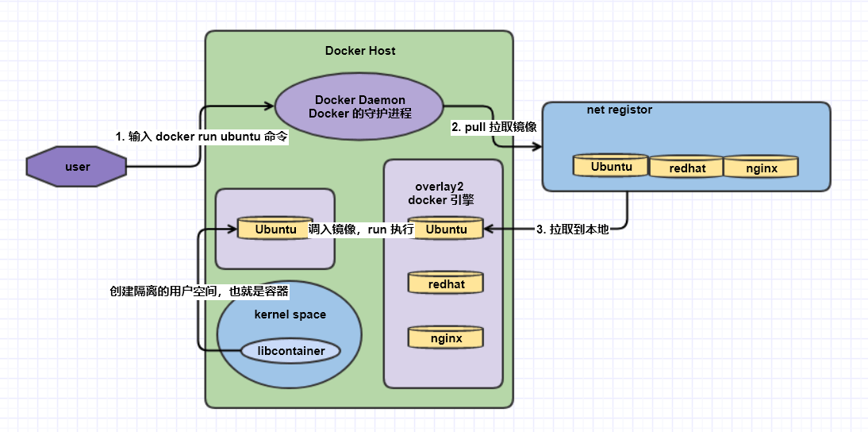Viewport: 868px width, 432px height.
Task: Click the "1. 输入 docker run ubuntu 命令" label
Action: point(201,137)
